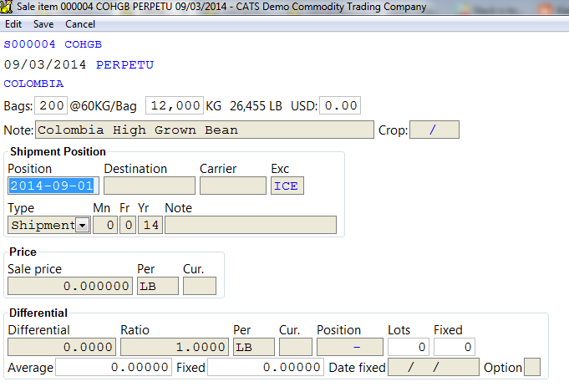Click the Date fixed field
This screenshot has width=569, height=392.
tap(434, 367)
